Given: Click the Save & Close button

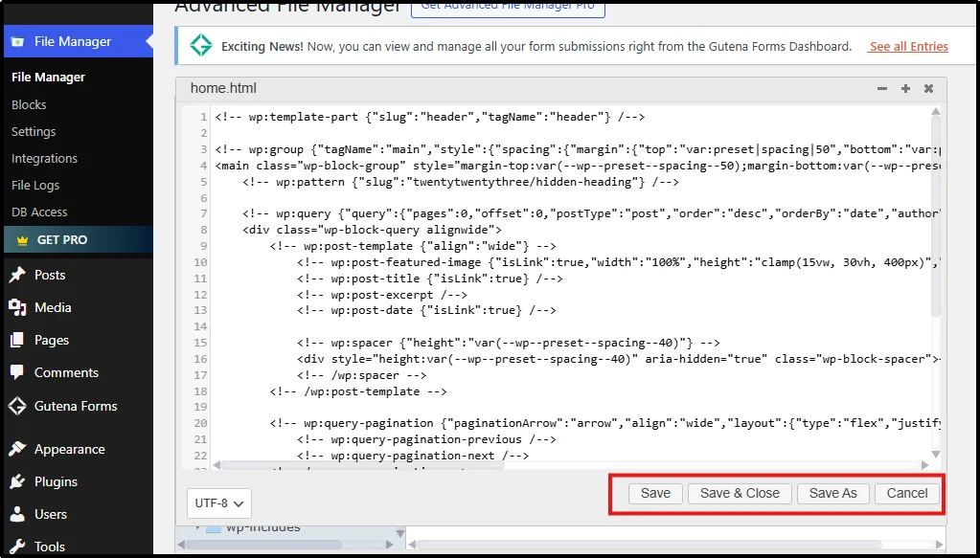Looking at the screenshot, I should coord(740,493).
